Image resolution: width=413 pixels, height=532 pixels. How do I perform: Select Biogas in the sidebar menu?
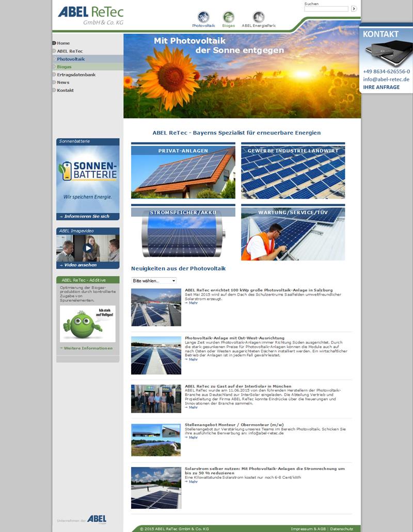64,67
